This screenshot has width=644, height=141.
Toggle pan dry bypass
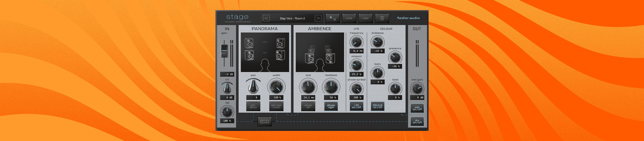coord(264,122)
